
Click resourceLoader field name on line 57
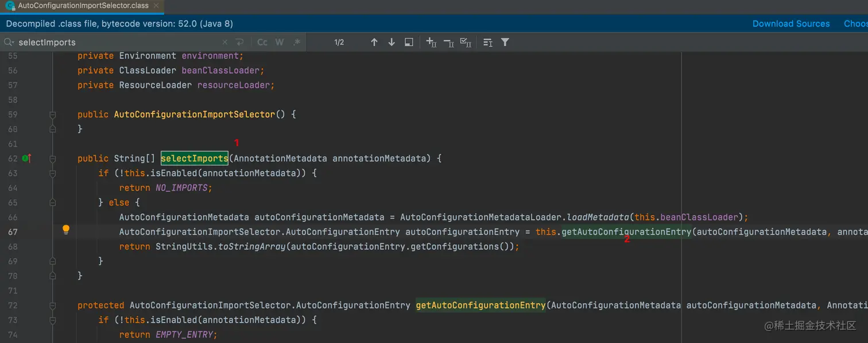pos(235,85)
